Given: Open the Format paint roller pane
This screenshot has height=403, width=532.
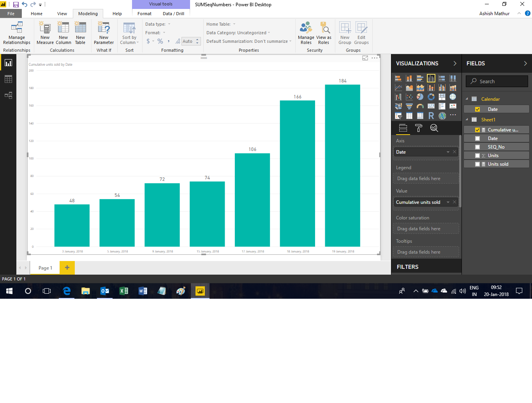Looking at the screenshot, I should point(419,128).
